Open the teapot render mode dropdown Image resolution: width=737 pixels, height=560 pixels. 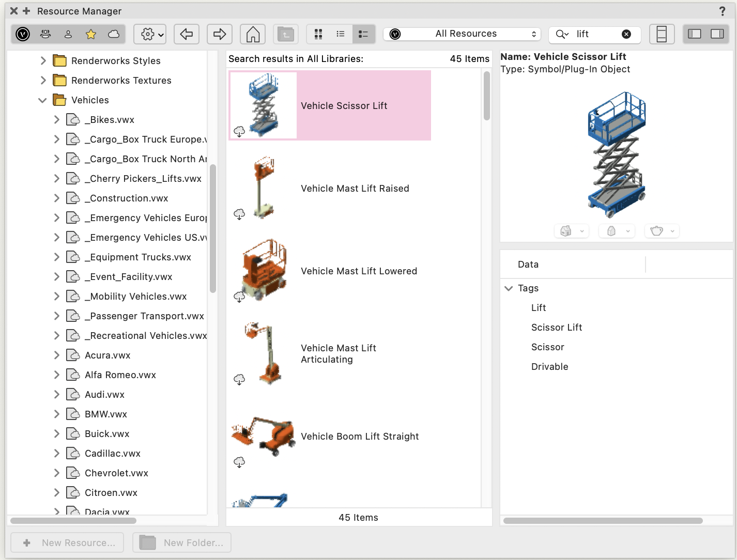click(x=662, y=231)
